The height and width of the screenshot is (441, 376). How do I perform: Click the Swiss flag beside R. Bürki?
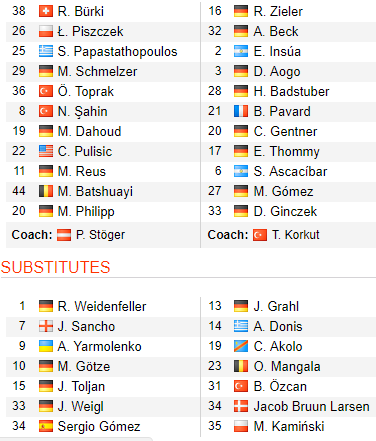[x=46, y=11]
